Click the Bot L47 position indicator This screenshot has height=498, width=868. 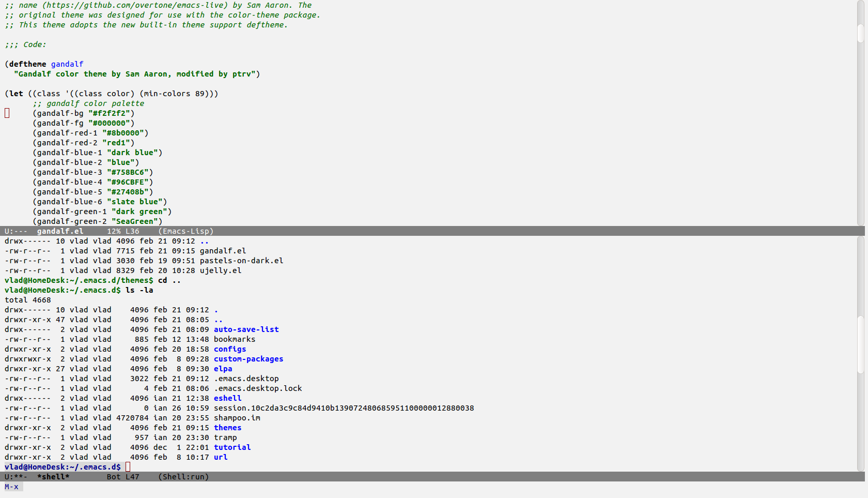click(123, 477)
